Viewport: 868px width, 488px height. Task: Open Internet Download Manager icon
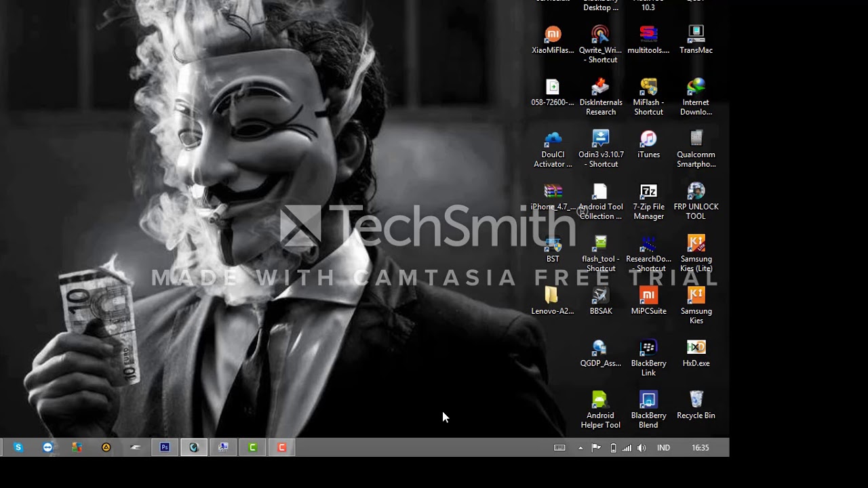coord(696,97)
